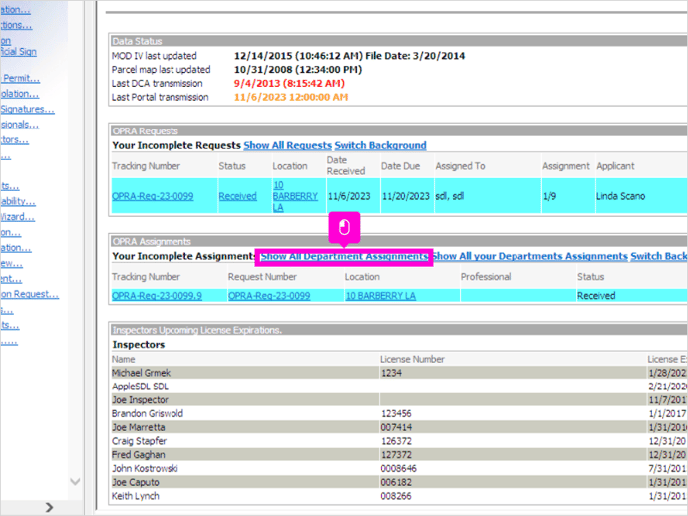The width and height of the screenshot is (688, 516).
Task: Click the License Number column header
Action: pos(412,359)
